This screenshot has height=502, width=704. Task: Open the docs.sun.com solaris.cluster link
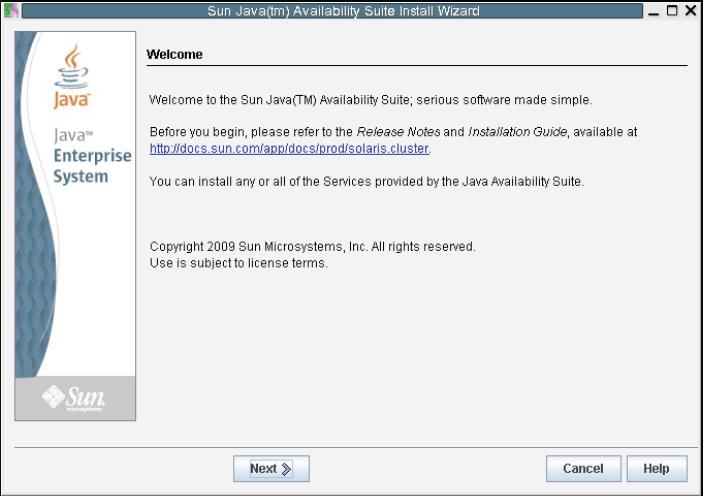(x=290, y=149)
